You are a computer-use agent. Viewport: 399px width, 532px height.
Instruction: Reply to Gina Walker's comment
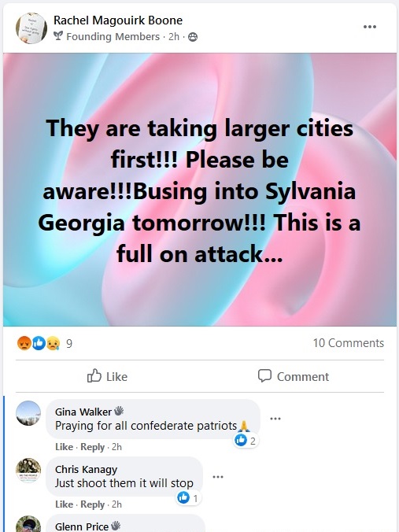click(x=92, y=447)
